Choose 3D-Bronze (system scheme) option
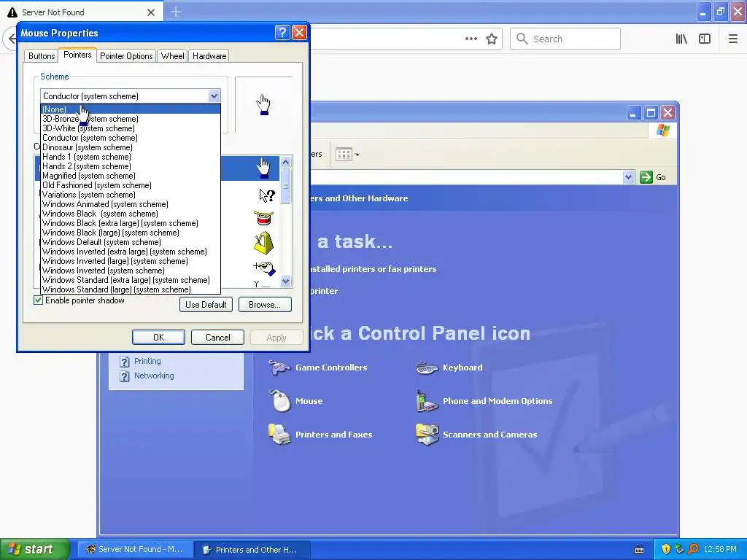This screenshot has height=560, width=747. click(x=130, y=119)
